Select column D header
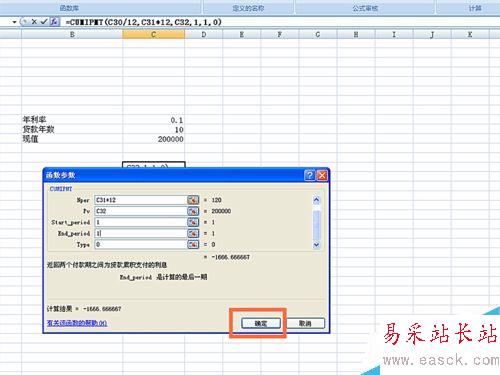 tap(204, 34)
